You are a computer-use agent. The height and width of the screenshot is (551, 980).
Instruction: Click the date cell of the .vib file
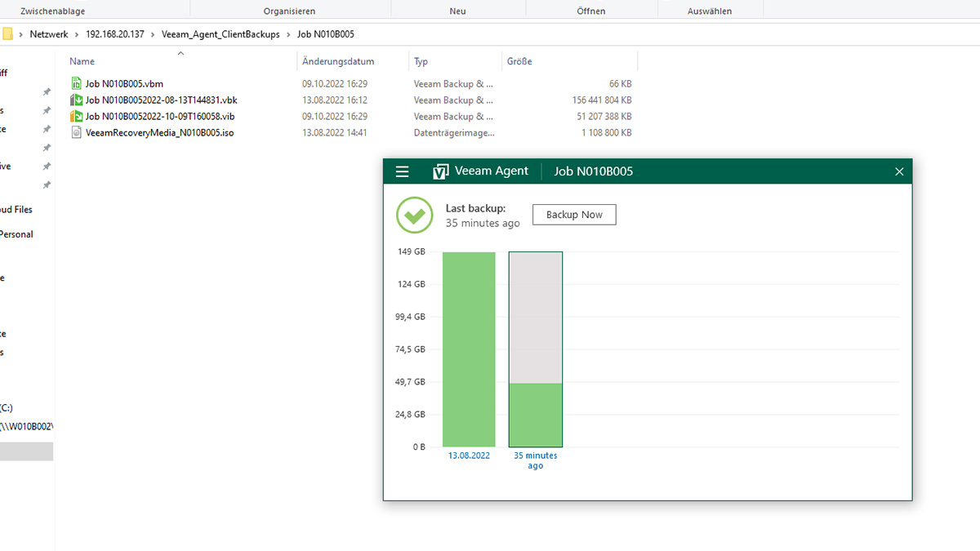click(x=335, y=117)
